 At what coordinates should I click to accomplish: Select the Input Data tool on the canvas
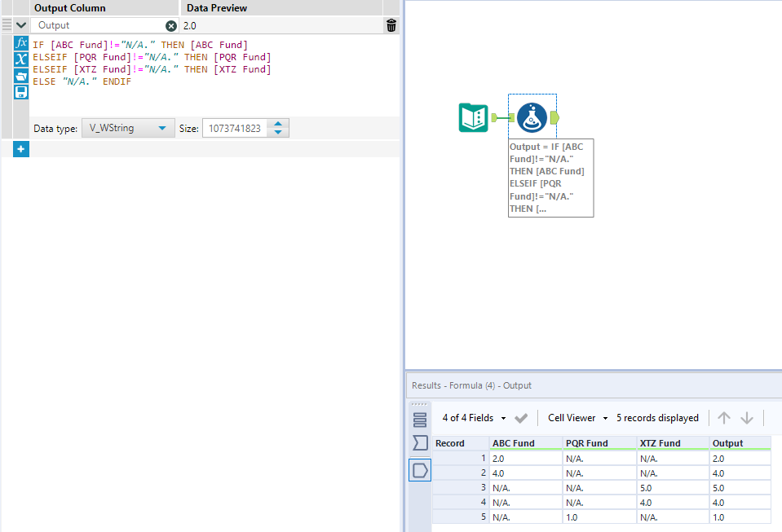pos(473,117)
